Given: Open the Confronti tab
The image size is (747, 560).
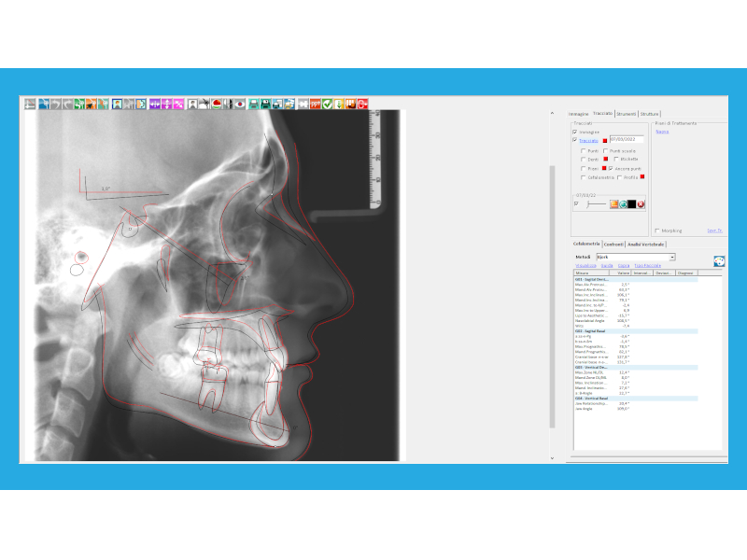Looking at the screenshot, I should [613, 245].
